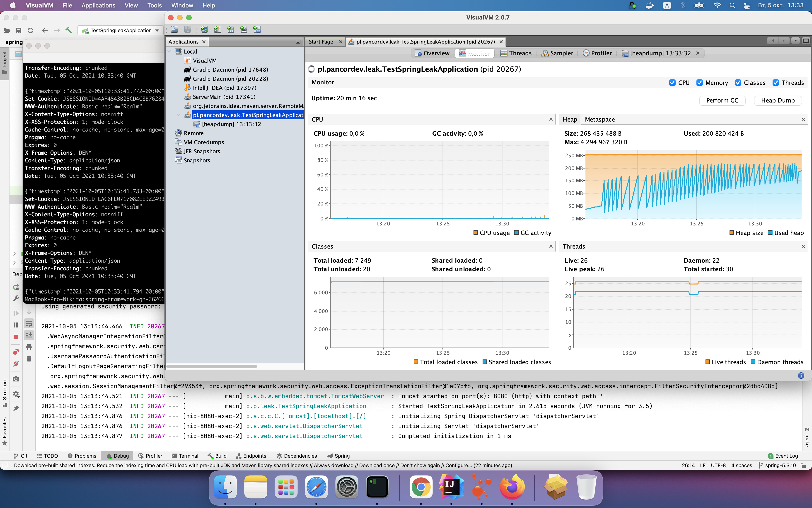Open the Endpoints tool window
The height and width of the screenshot is (508, 812).
pyautogui.click(x=251, y=456)
